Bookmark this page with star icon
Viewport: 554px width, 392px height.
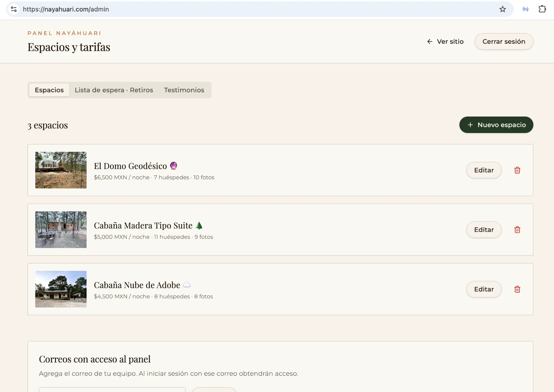(x=503, y=9)
